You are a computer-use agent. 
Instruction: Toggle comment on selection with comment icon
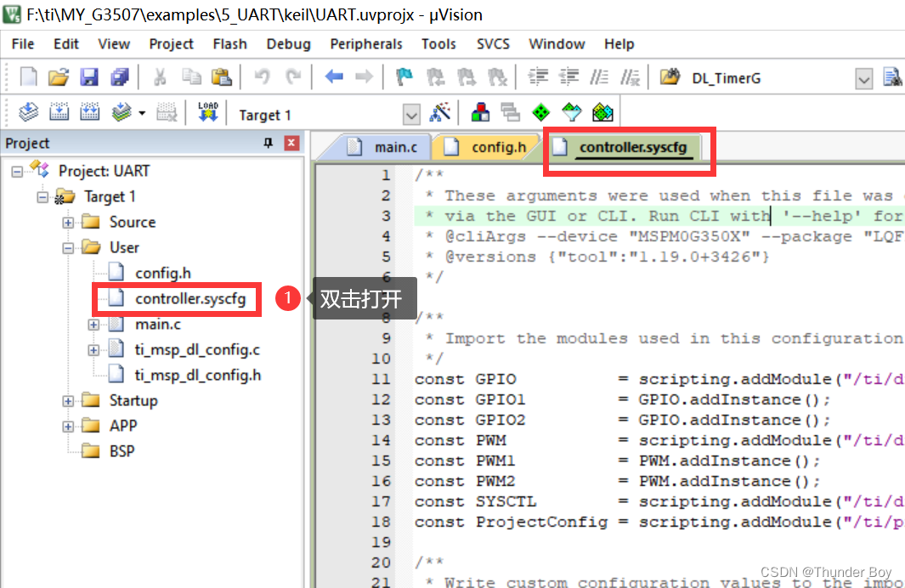[600, 77]
